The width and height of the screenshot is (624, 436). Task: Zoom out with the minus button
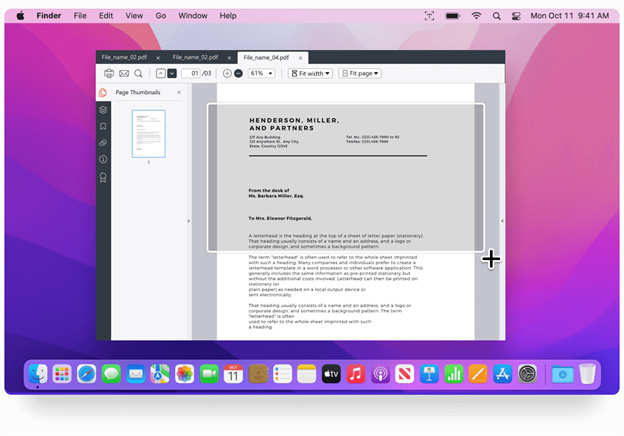[x=238, y=74]
